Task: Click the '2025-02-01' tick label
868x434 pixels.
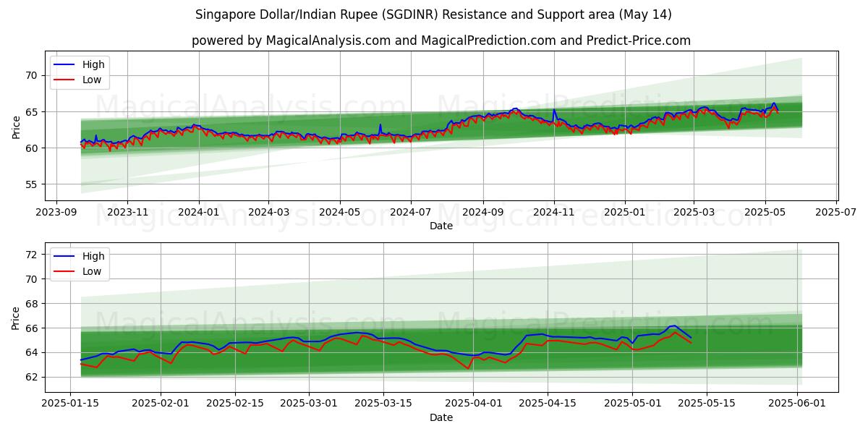Action: click(x=160, y=404)
